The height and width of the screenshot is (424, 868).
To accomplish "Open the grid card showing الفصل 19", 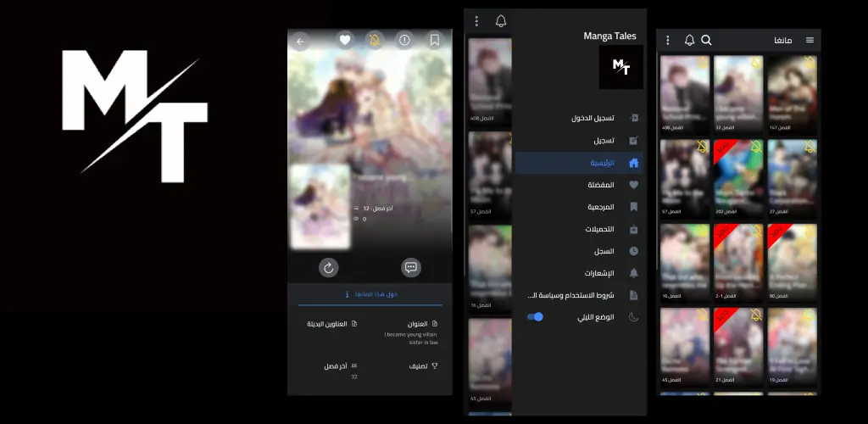I will [793, 347].
